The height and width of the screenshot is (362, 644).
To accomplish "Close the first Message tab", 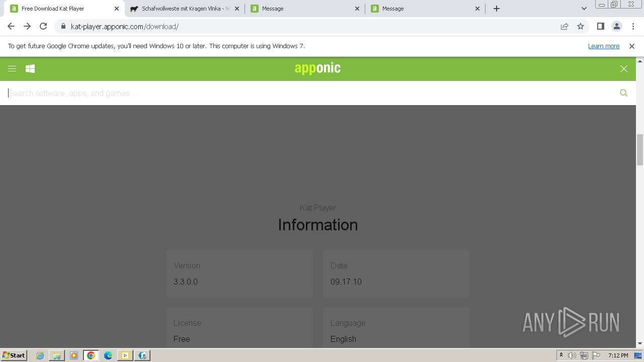I will click(x=357, y=9).
